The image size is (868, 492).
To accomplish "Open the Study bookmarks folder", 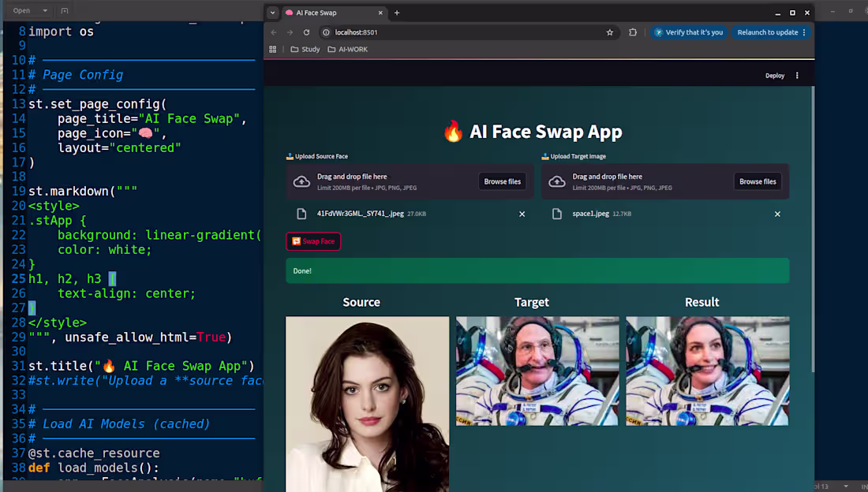I will point(305,49).
